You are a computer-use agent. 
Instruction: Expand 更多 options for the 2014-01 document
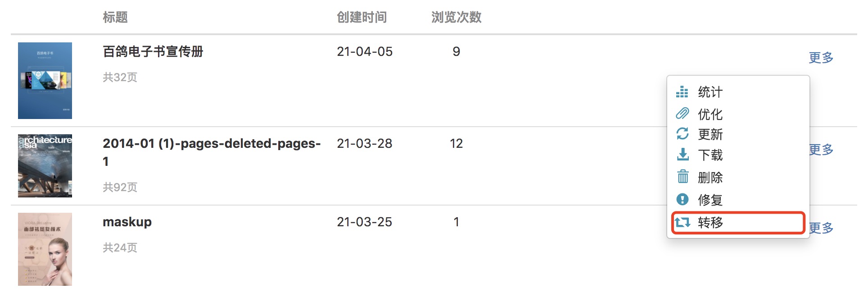[x=822, y=150]
